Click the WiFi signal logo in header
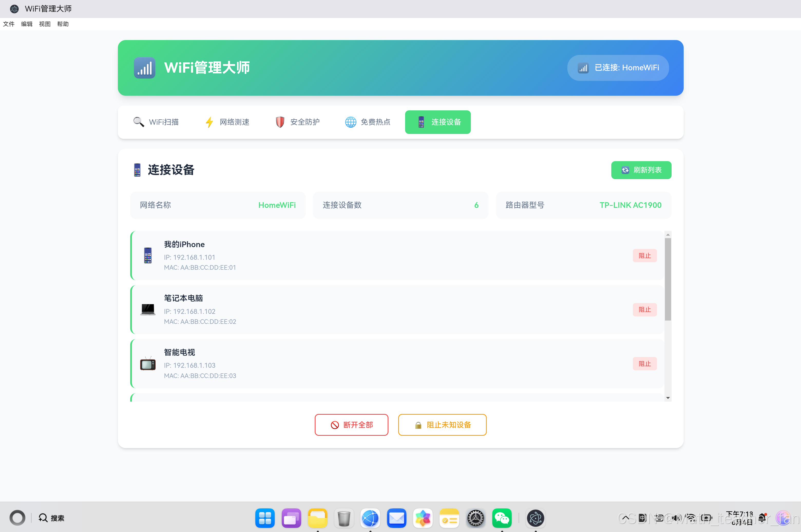 (x=145, y=68)
